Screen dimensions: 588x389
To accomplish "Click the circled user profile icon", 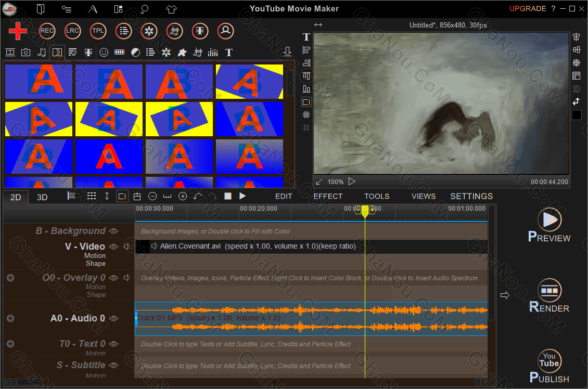I will pyautogui.click(x=225, y=31).
